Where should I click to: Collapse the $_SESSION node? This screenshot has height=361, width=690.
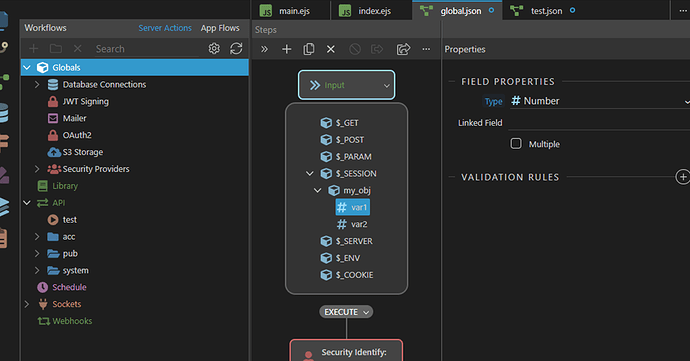[x=310, y=173]
